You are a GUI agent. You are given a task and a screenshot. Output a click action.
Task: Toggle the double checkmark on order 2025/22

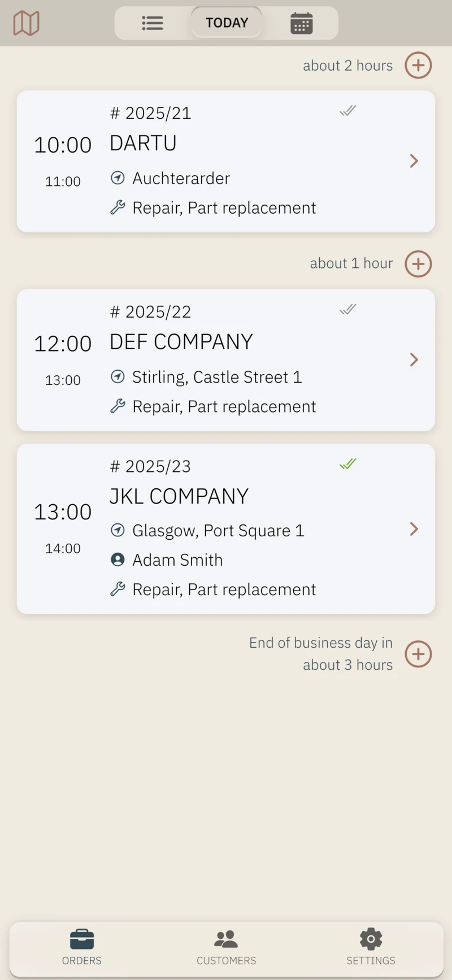pos(348,309)
